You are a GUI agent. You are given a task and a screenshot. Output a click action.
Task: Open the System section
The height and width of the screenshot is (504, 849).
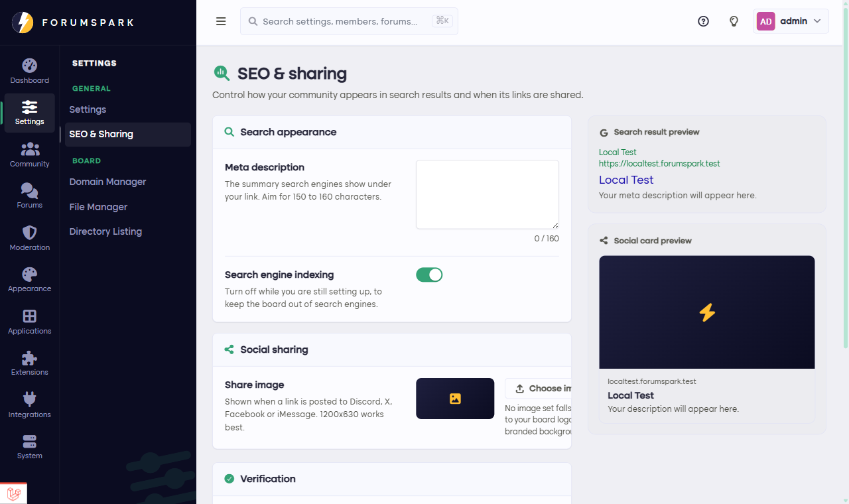click(x=29, y=447)
